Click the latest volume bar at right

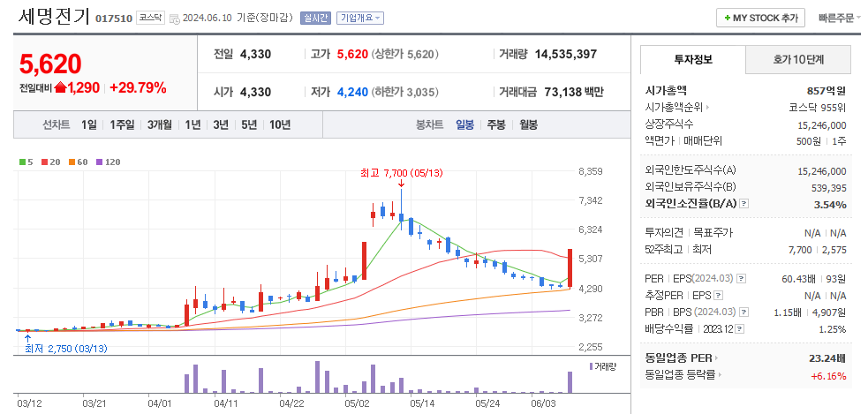[570, 382]
